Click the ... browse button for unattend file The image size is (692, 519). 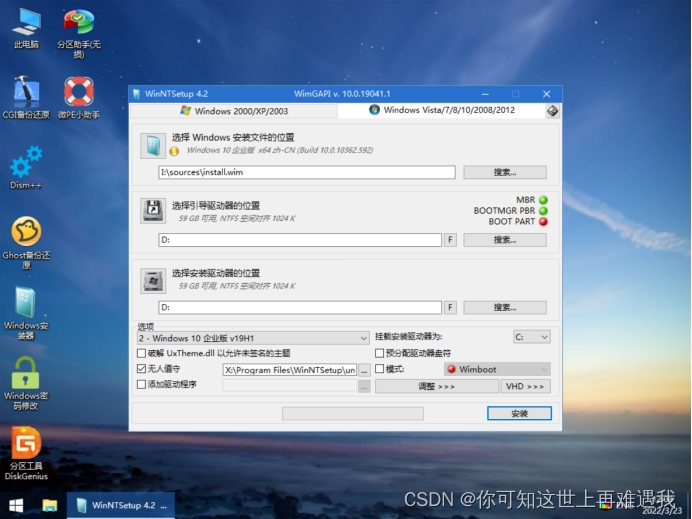364,370
